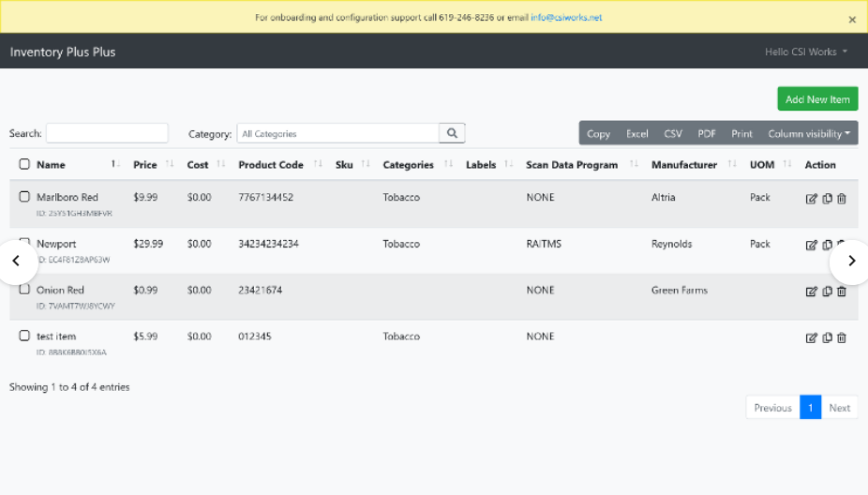Open the Column visibility dropdown
The height and width of the screenshot is (495, 868).
pyautogui.click(x=809, y=133)
